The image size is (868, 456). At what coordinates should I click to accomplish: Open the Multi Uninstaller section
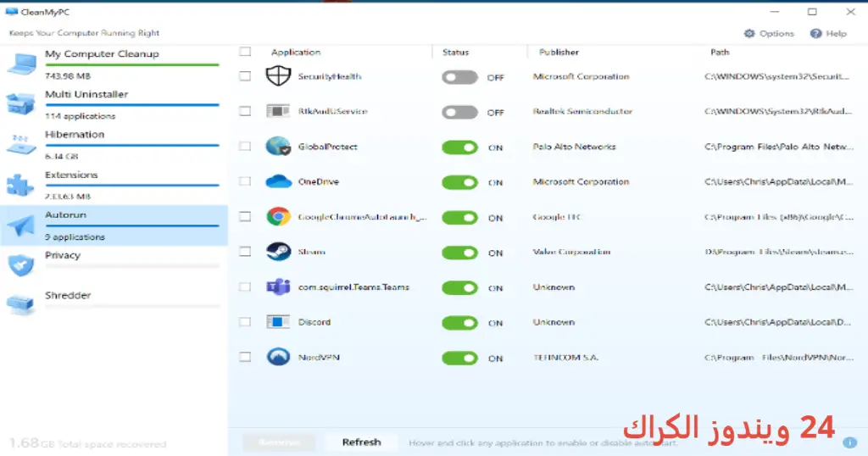(114, 104)
